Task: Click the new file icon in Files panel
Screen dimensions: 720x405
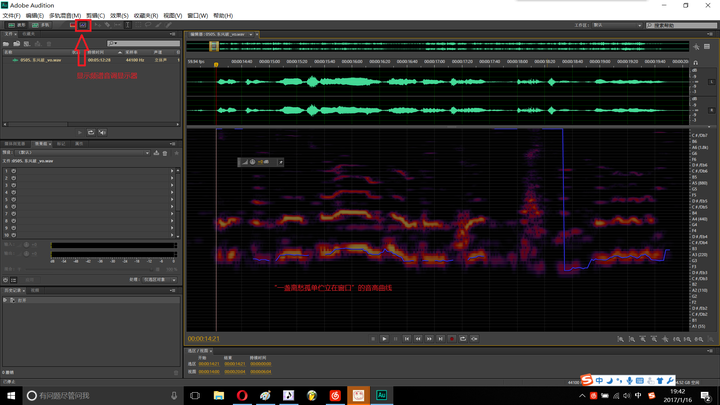Action: pyautogui.click(x=27, y=44)
